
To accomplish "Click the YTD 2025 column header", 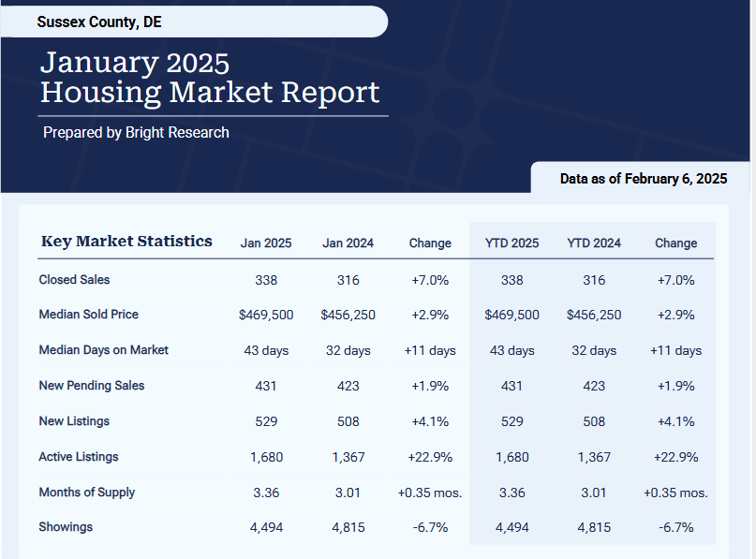I will 511,243.
